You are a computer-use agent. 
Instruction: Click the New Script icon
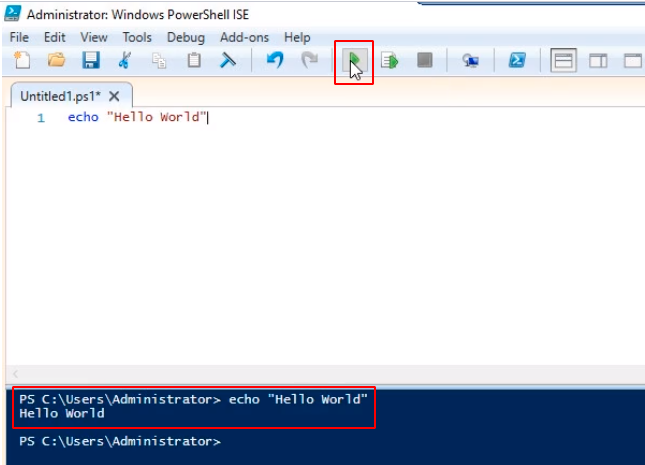(x=22, y=61)
